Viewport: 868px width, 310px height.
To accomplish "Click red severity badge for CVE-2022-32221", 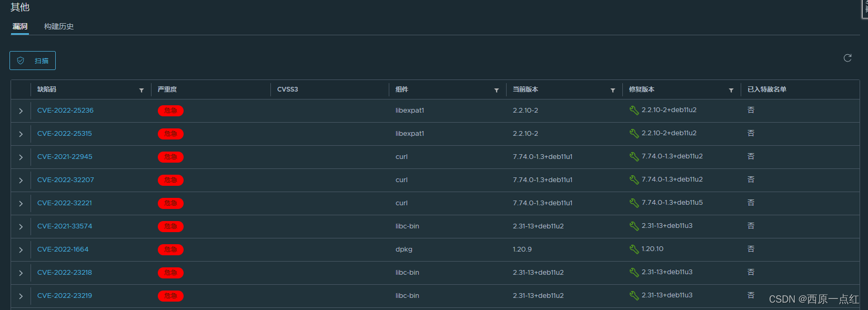I will click(x=170, y=203).
